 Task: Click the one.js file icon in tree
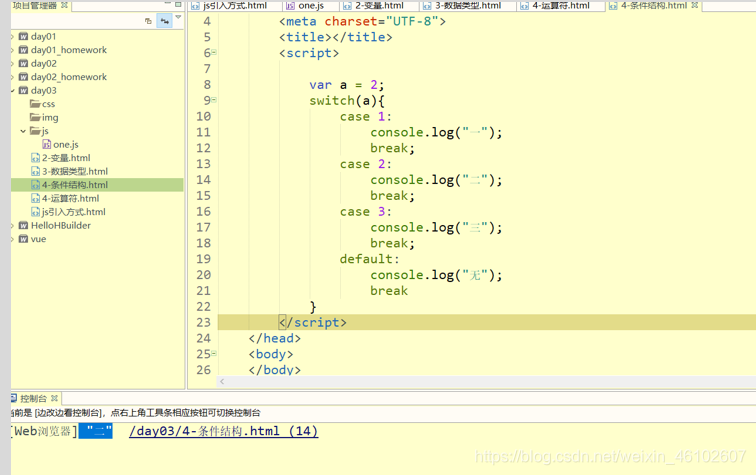click(47, 144)
